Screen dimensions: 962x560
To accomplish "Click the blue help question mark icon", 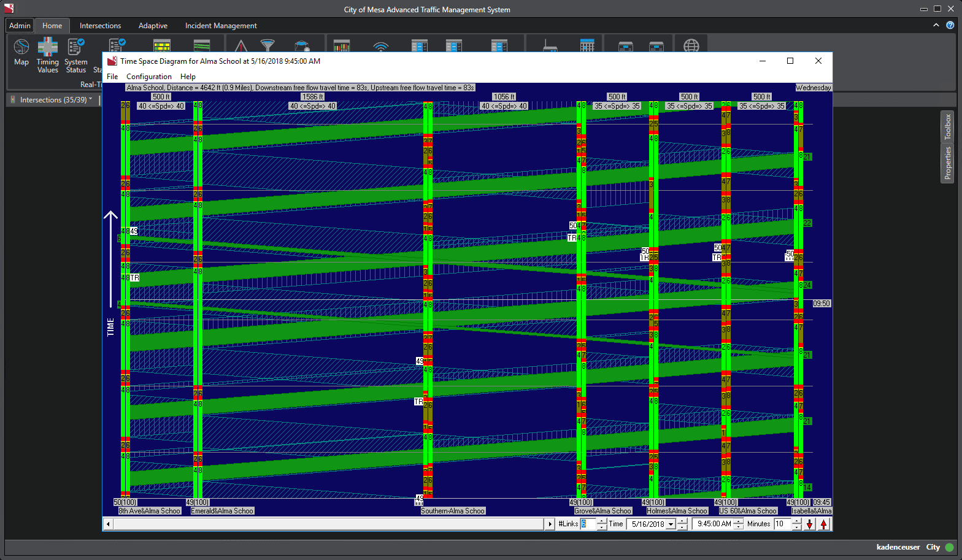I will tap(950, 25).
